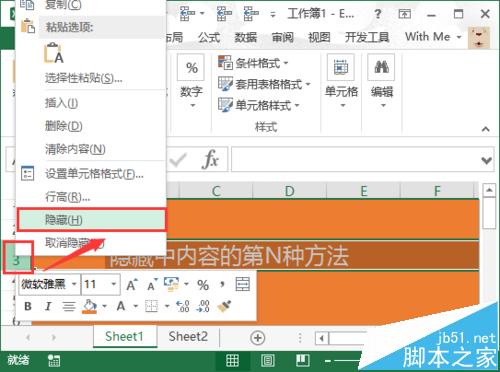Click the enter checkmark in formula bar
The width and height of the screenshot is (500, 372).
178,160
